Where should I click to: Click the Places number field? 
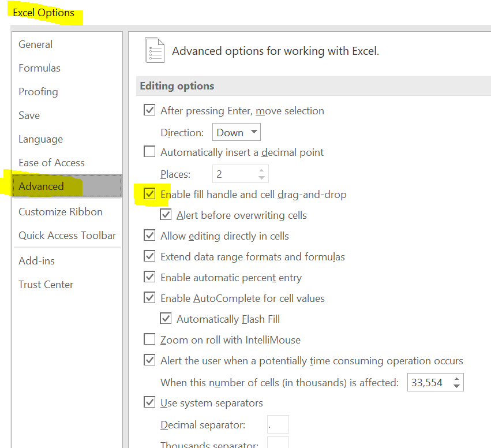coord(235,174)
